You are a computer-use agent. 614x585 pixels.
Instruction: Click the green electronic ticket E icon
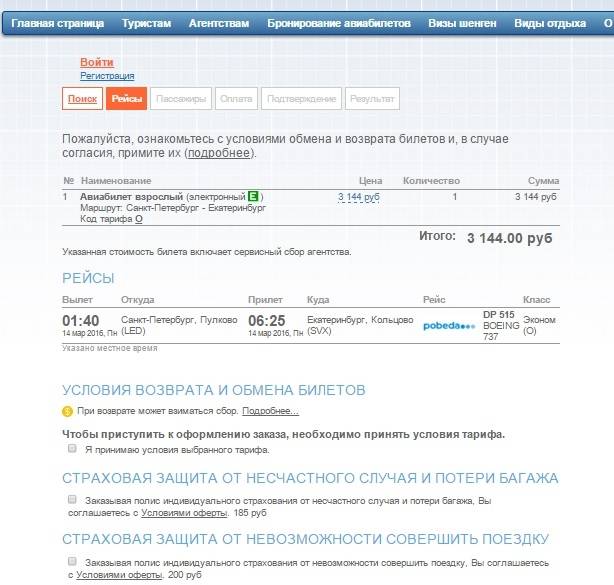(x=253, y=196)
